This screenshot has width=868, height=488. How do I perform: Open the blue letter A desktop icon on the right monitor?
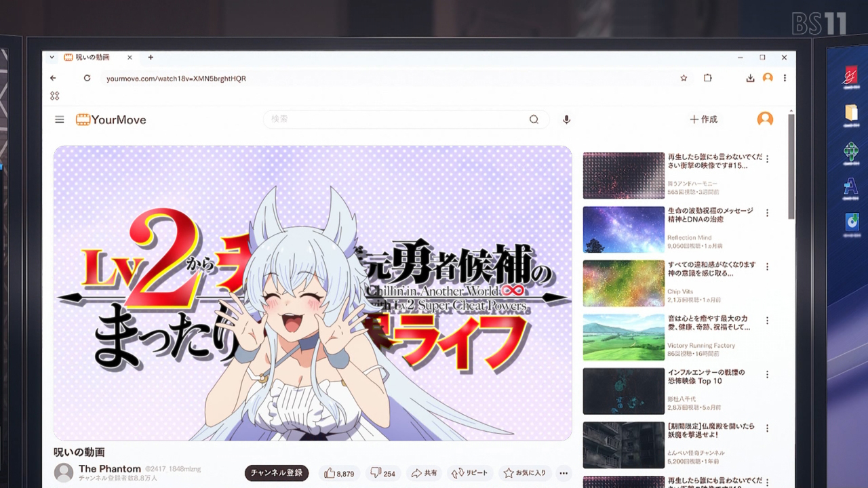pyautogui.click(x=851, y=187)
